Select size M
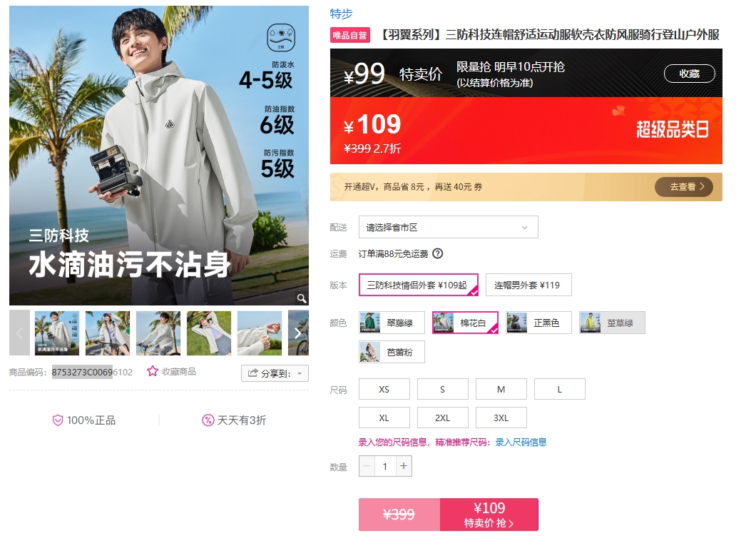 501,390
